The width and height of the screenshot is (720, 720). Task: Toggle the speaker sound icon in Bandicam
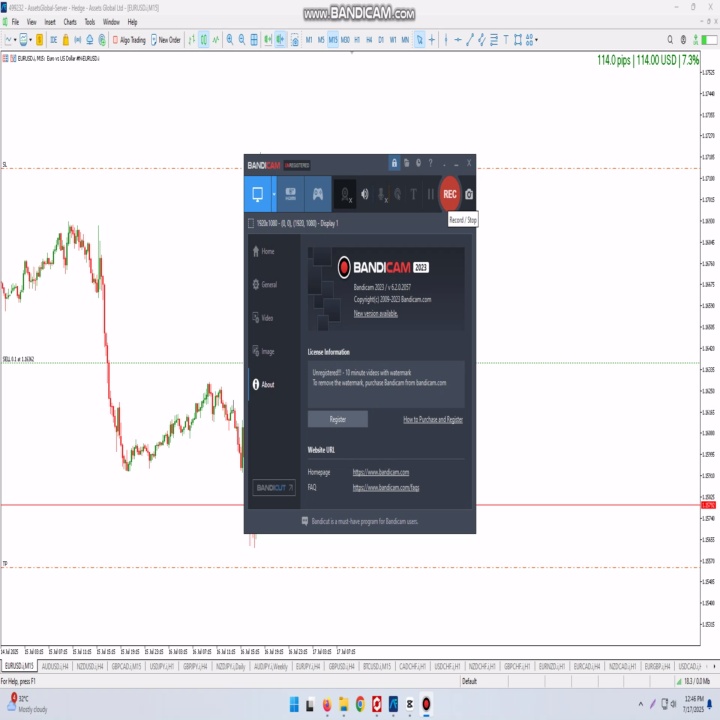[x=365, y=194]
